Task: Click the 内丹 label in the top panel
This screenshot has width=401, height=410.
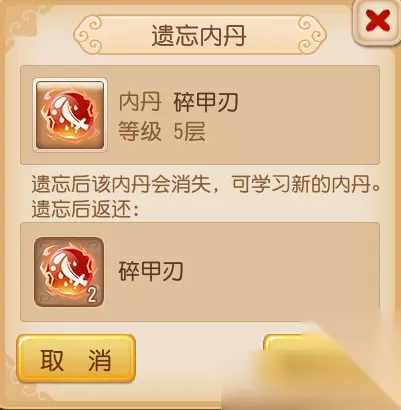Action: point(140,102)
